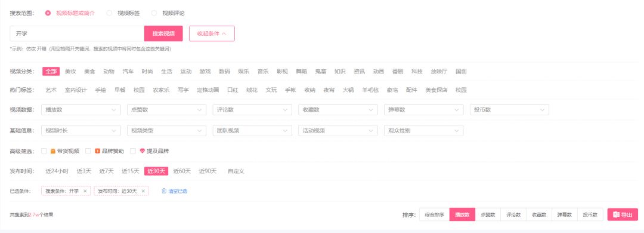Choose 自定义 custom publish time

tap(236, 171)
